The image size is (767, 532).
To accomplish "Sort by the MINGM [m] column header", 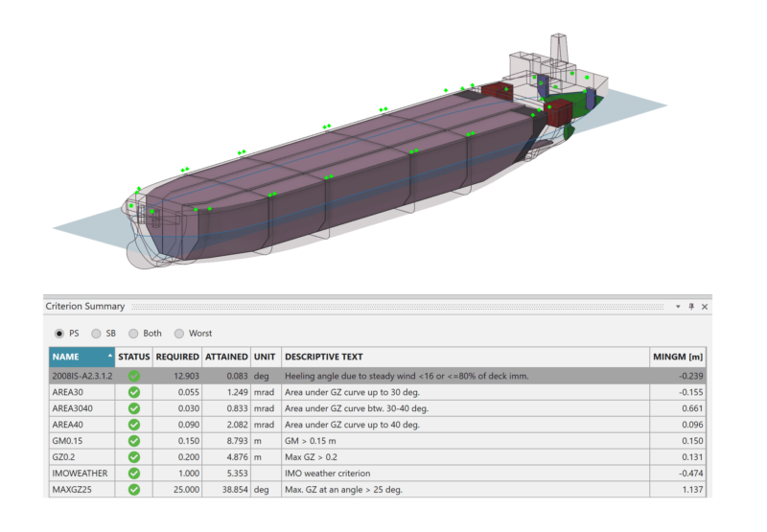I will pos(678,357).
